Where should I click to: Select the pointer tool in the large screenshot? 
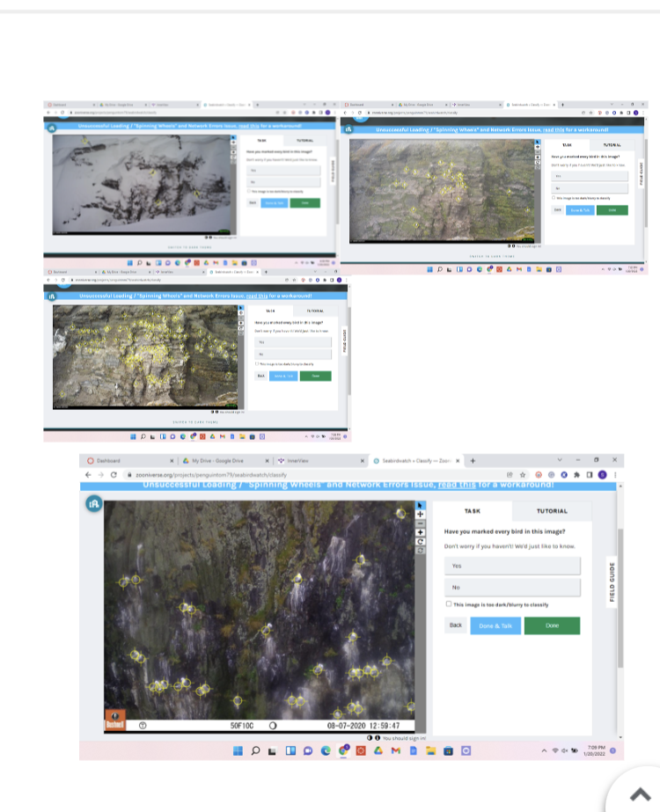pos(420,505)
